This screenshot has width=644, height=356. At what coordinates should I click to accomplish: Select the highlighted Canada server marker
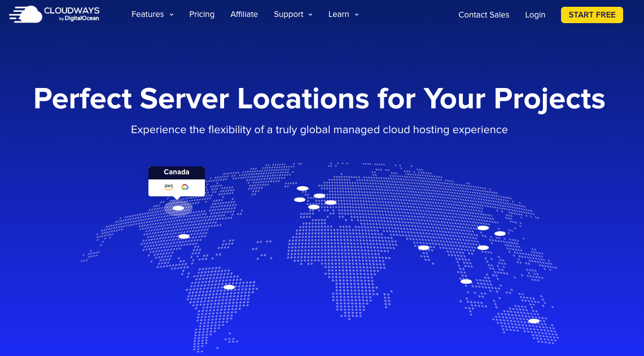(178, 208)
